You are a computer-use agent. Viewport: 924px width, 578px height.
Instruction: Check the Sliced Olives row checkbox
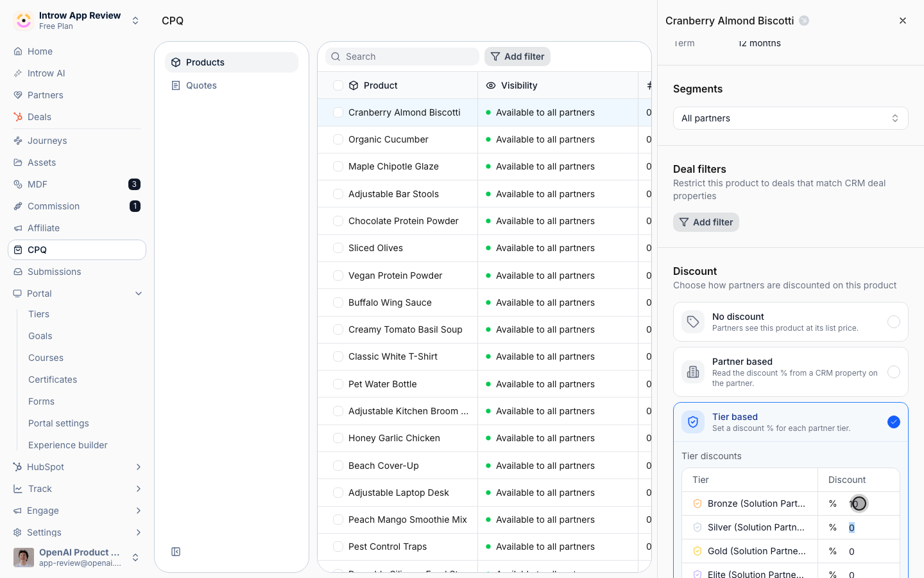point(338,248)
